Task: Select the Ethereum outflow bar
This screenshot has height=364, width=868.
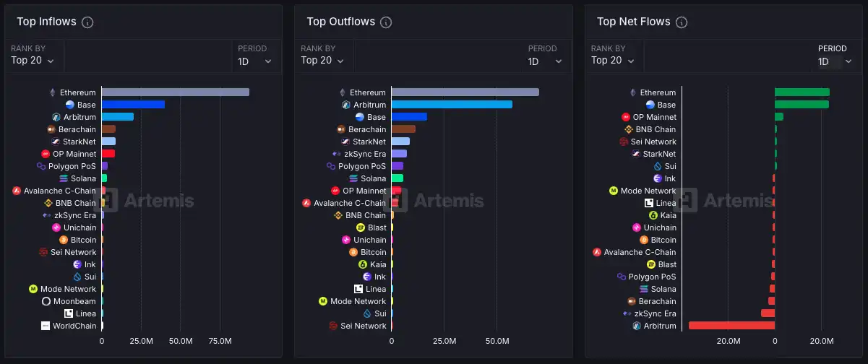Action: [465, 92]
